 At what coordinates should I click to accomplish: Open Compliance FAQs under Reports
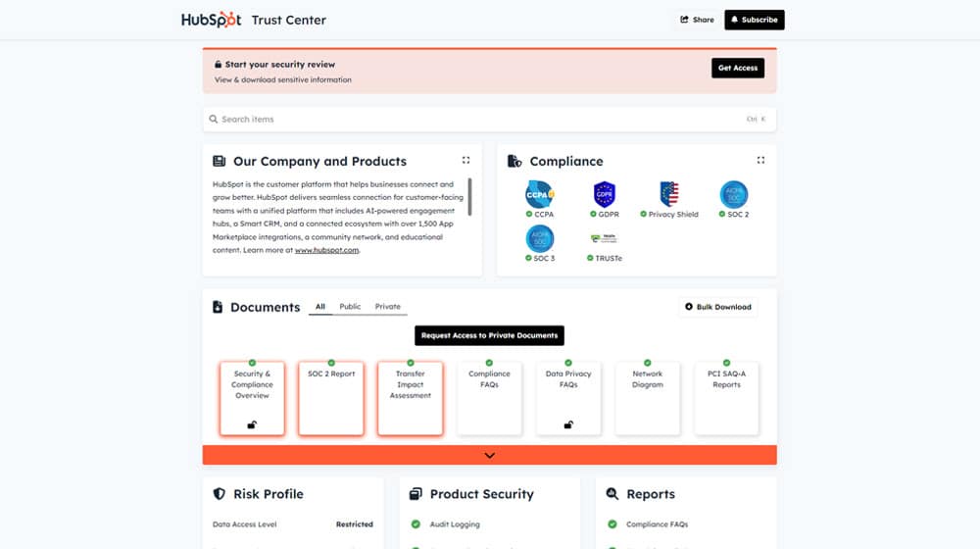coord(657,524)
